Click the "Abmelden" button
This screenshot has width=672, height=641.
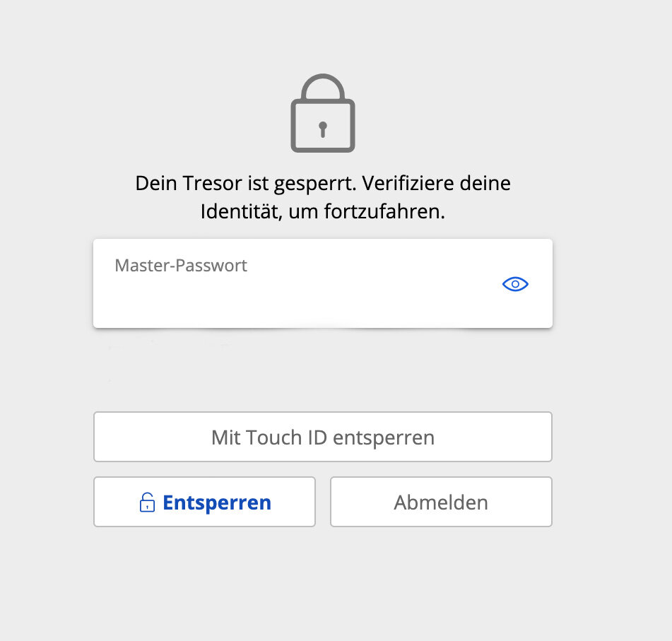pos(441,502)
